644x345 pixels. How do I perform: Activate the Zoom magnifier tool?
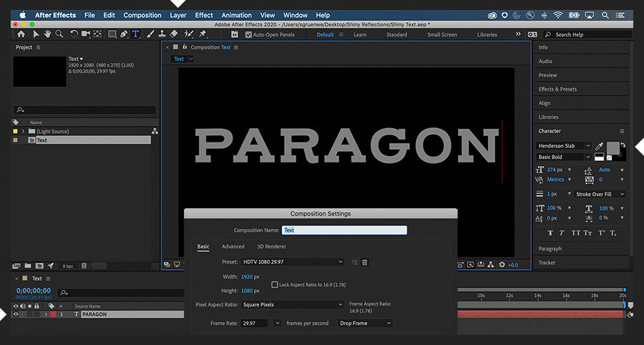point(59,34)
